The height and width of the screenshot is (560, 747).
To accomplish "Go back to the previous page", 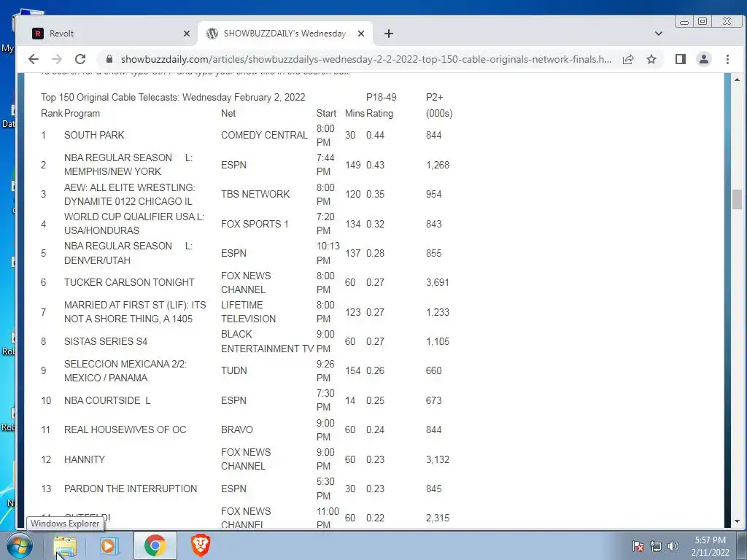I will pos(34,59).
